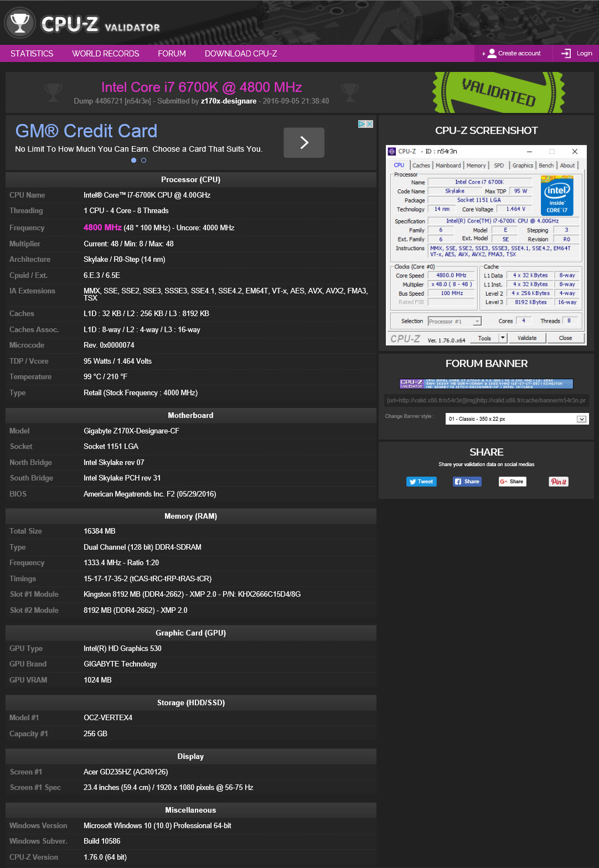The height and width of the screenshot is (868, 599).
Task: Click the Login arrow icon
Action: coord(566,53)
